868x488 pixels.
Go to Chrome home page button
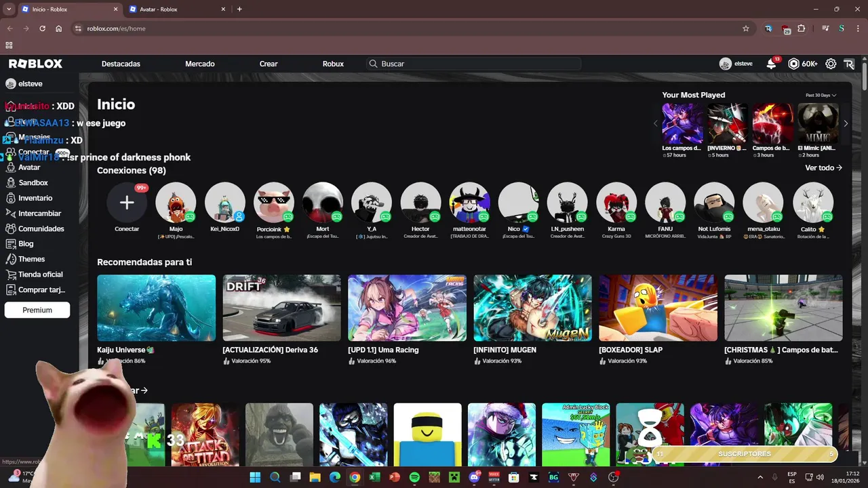[x=59, y=28]
